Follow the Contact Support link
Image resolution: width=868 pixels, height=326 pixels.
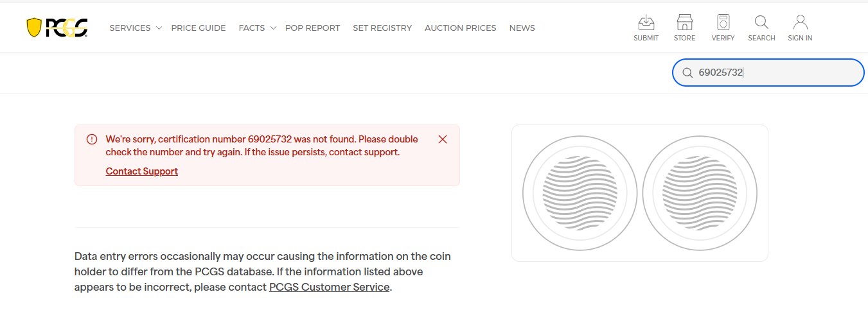pyautogui.click(x=141, y=171)
